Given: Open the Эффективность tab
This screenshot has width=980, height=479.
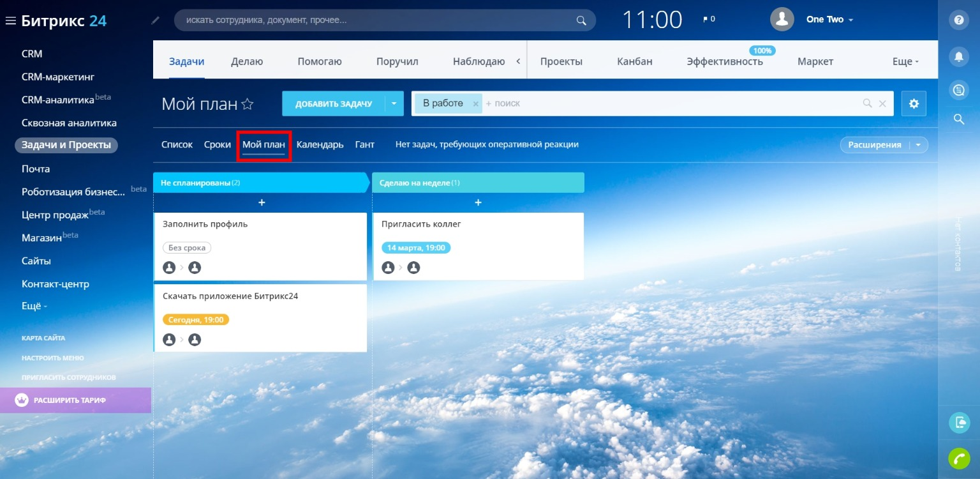Looking at the screenshot, I should click(x=725, y=61).
